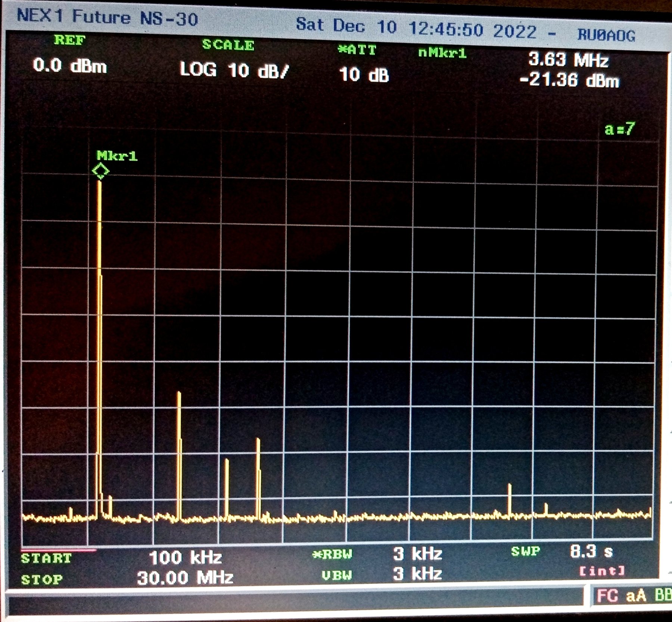The image size is (672, 622).
Task: Click the Mkr1 diamond marker on the peak
Action: coord(100,171)
